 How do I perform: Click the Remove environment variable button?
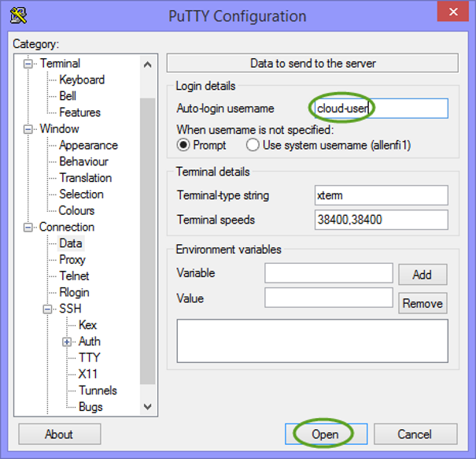tap(422, 303)
